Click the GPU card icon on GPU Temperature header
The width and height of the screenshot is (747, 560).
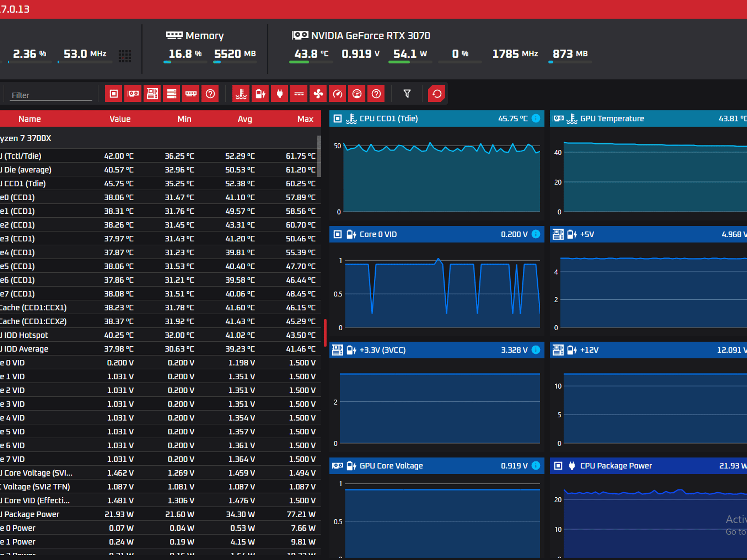(x=558, y=118)
